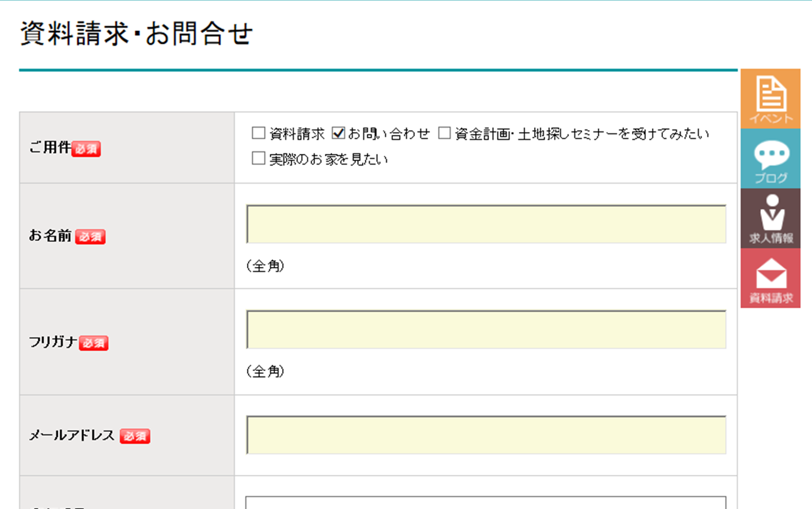Click 必須 badge beside メールアドレス
Viewport: 812px width, 509px height.
click(134, 436)
